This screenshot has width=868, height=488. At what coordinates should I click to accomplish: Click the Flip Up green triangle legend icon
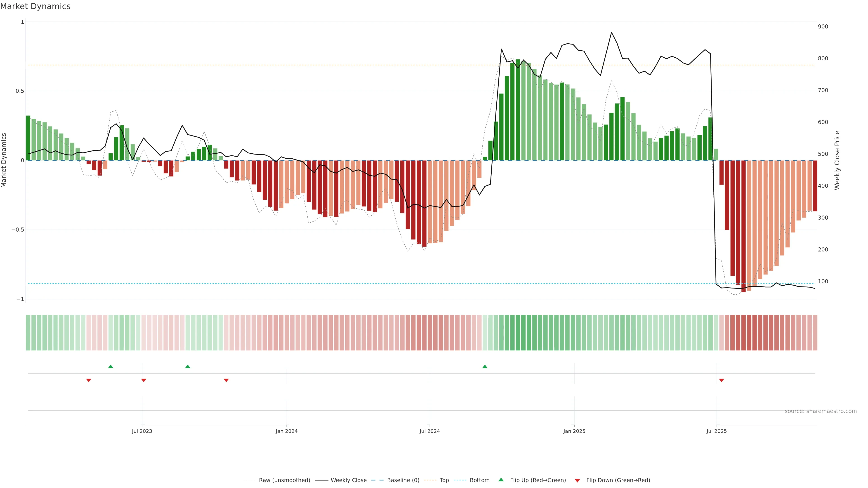(501, 480)
